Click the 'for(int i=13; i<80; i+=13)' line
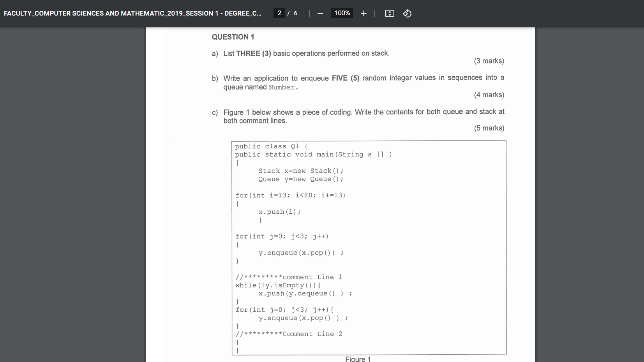The height and width of the screenshot is (362, 644). (290, 195)
